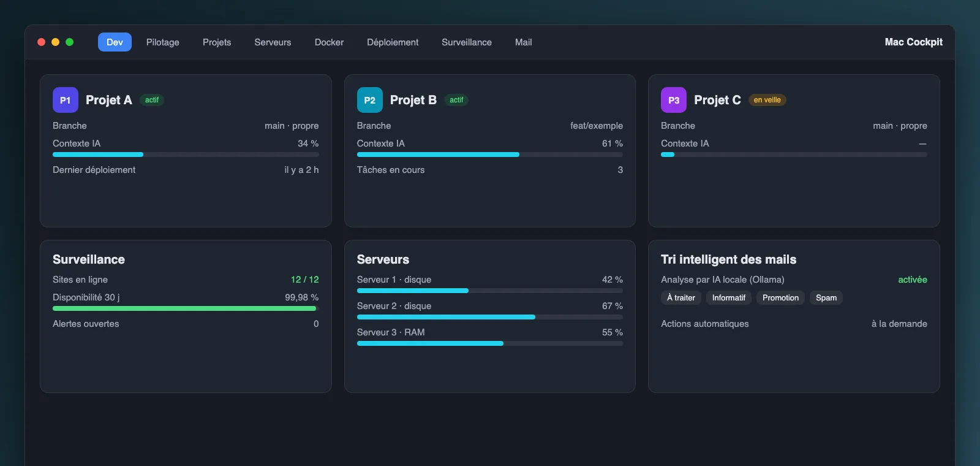Click the 'à la demande' value
The image size is (980, 466).
tap(899, 324)
